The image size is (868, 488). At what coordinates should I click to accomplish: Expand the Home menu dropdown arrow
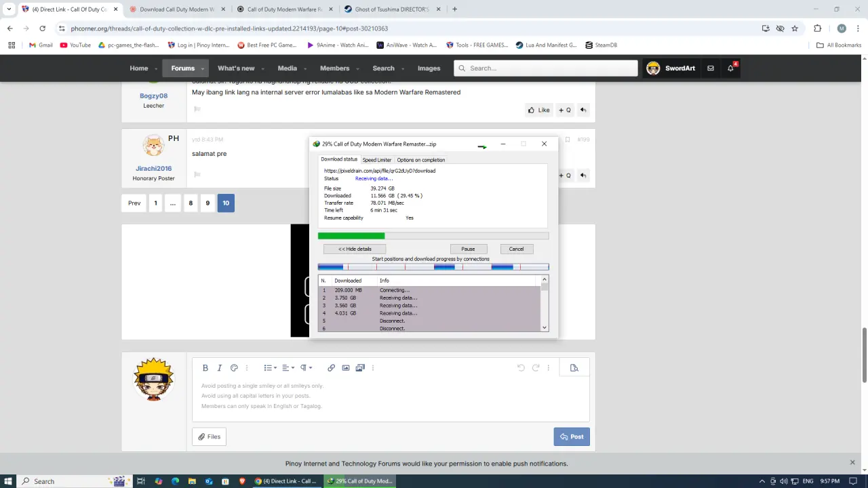[x=156, y=68]
